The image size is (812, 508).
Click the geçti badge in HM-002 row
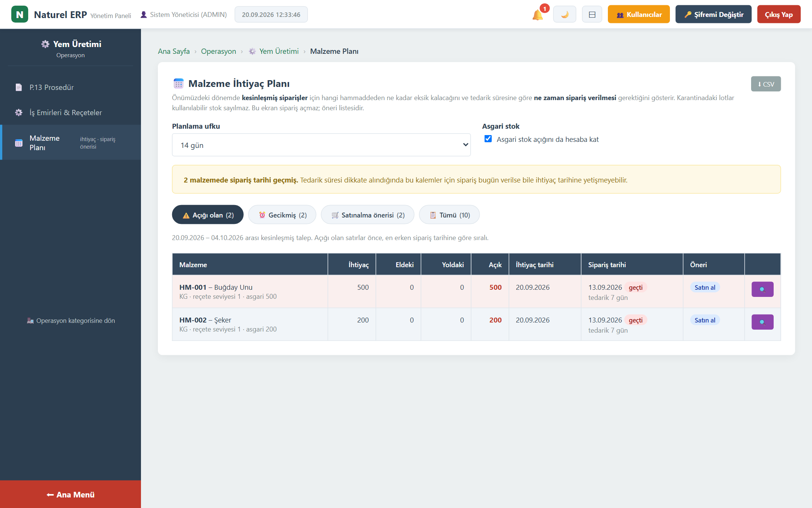point(636,320)
